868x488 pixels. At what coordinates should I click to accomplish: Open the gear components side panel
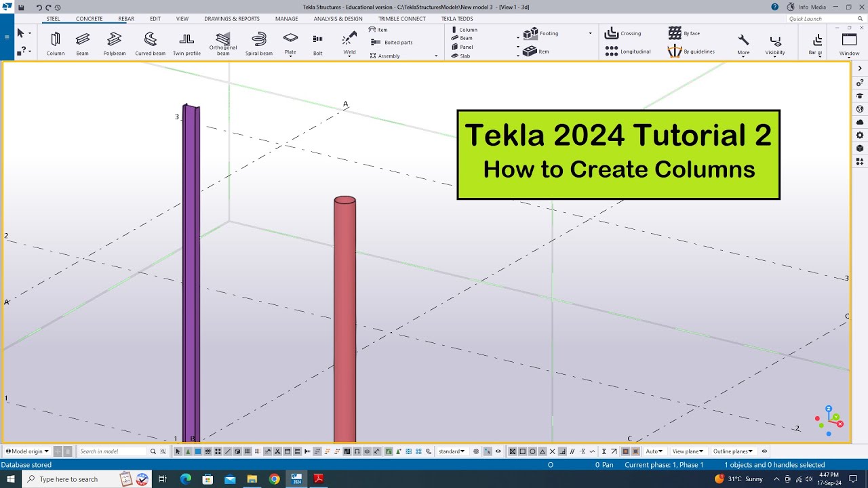click(x=860, y=135)
